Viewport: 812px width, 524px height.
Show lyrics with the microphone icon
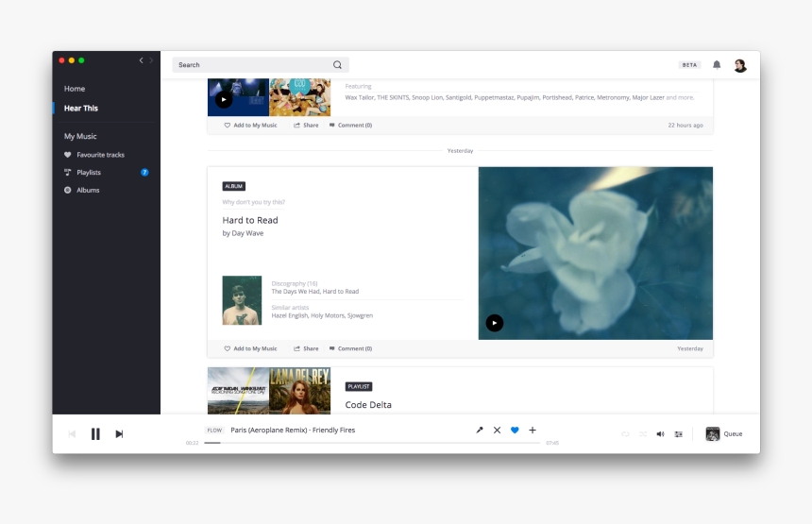coord(480,430)
